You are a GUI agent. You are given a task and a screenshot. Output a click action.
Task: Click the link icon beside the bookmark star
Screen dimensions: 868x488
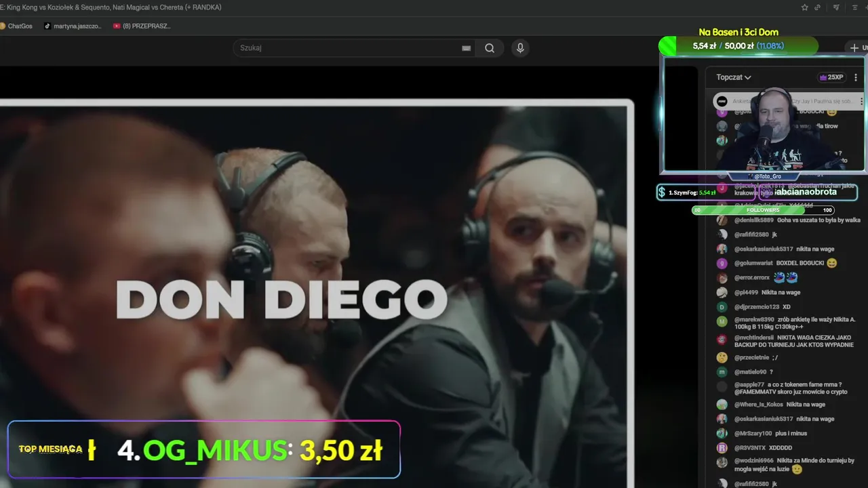(x=818, y=7)
